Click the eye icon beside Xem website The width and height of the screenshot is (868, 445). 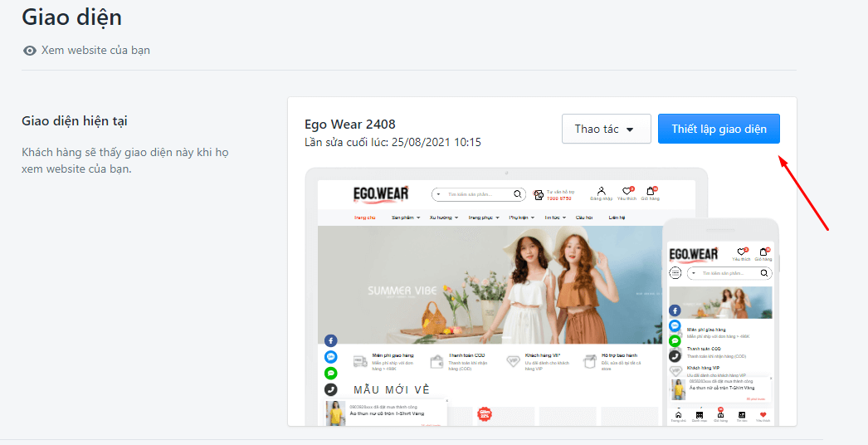(x=29, y=51)
